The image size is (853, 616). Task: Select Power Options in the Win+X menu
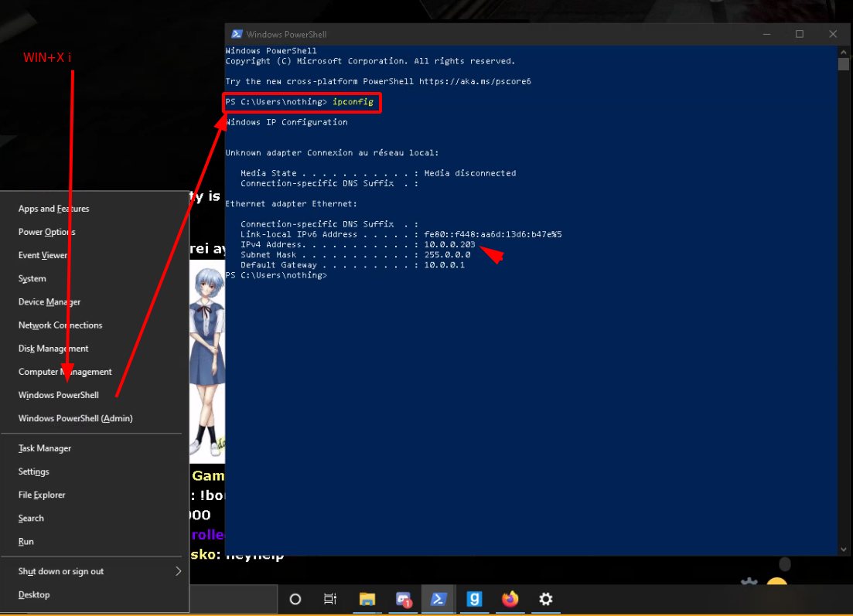(x=94, y=232)
